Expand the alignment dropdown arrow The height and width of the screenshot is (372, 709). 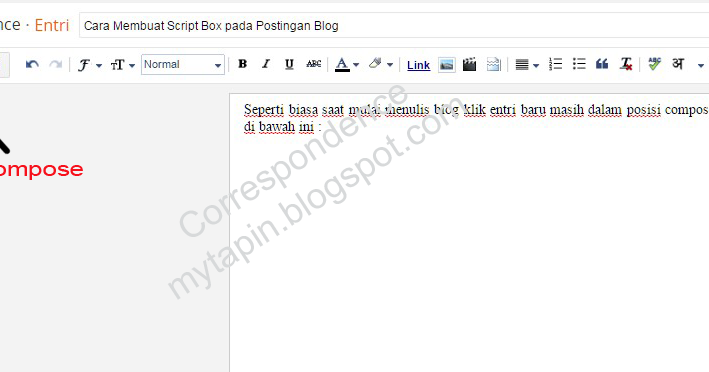536,66
